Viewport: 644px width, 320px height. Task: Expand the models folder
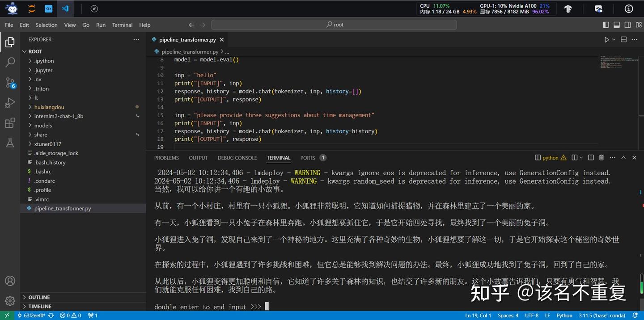tap(43, 125)
